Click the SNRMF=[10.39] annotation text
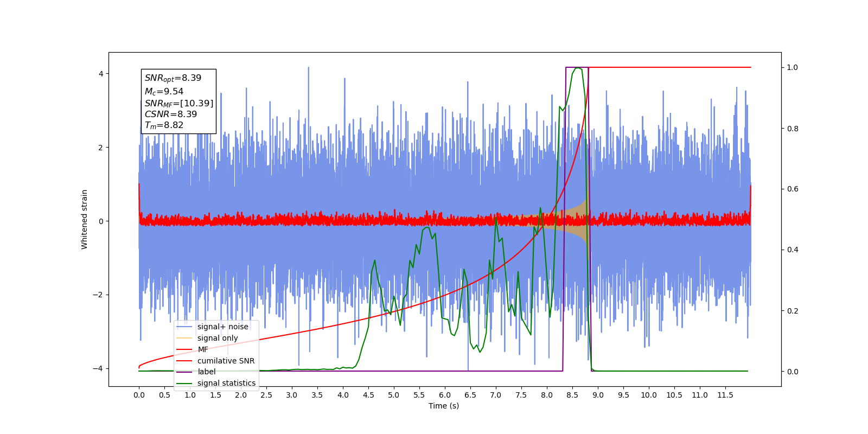This screenshot has width=868, height=434. (179, 103)
